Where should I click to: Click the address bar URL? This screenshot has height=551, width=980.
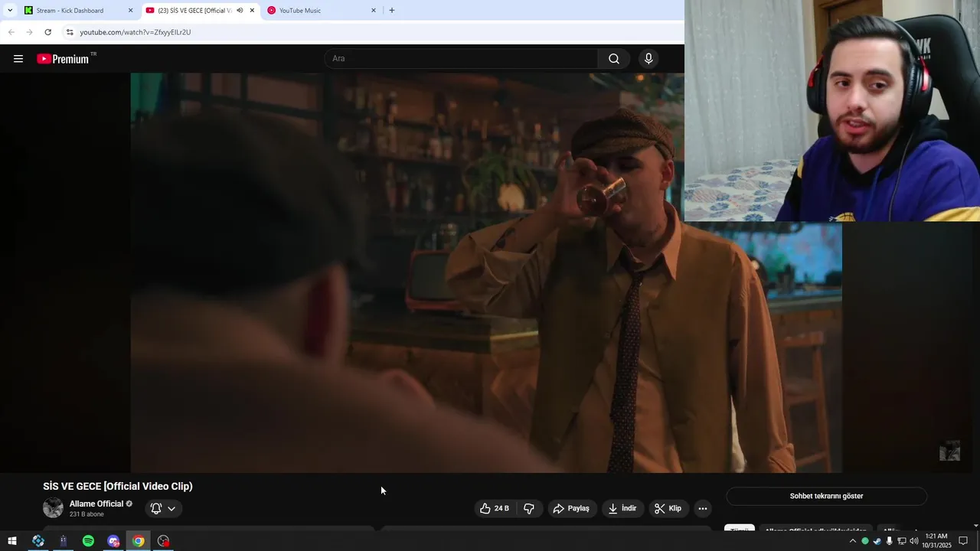(136, 32)
